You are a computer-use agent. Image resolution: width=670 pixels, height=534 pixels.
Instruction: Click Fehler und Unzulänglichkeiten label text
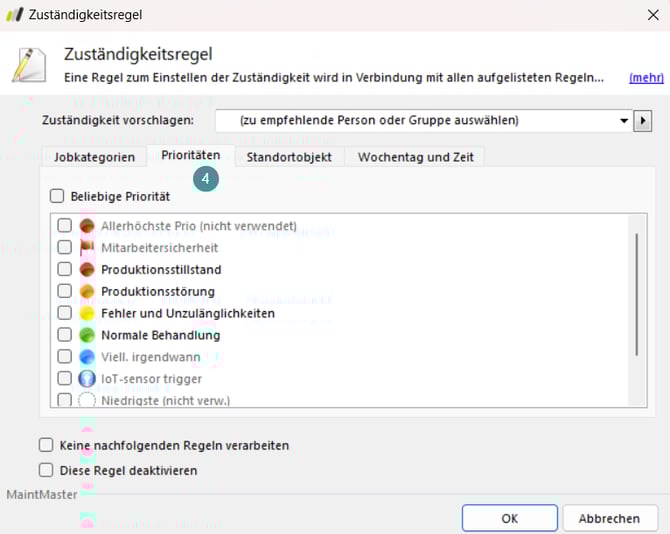tap(188, 313)
